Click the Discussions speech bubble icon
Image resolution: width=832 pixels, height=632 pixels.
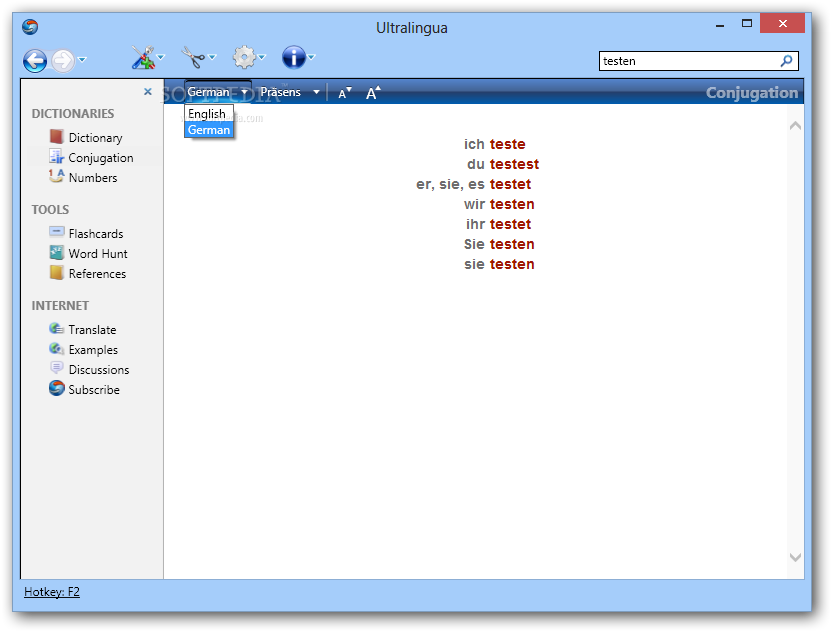tap(56, 368)
